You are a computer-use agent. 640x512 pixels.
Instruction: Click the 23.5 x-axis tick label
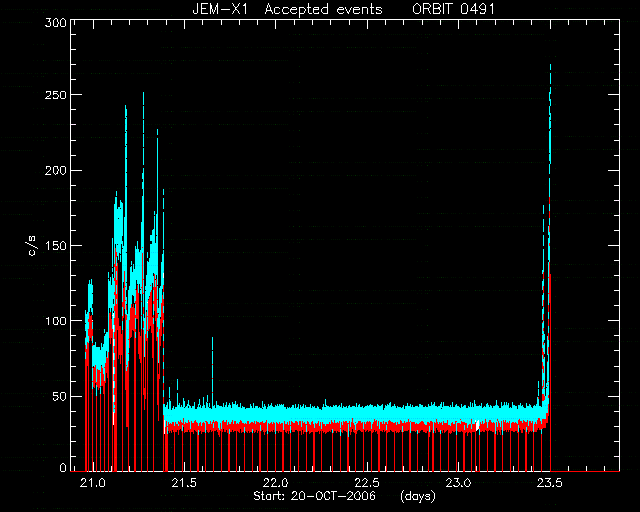549,483
